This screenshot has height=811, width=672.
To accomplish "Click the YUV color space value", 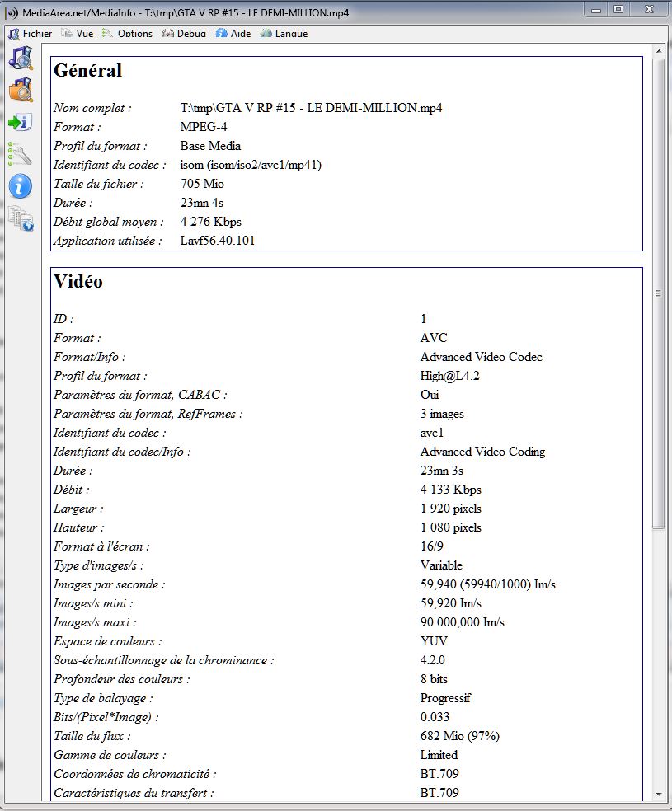I will pos(434,641).
